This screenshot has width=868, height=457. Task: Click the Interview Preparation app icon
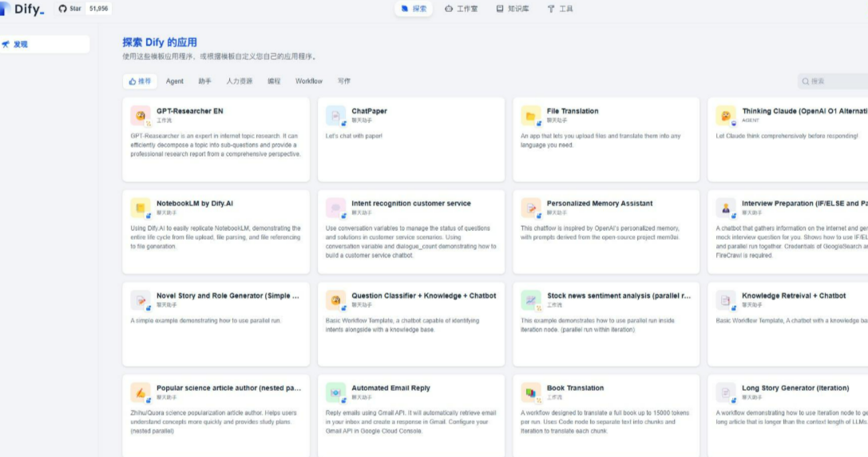726,208
